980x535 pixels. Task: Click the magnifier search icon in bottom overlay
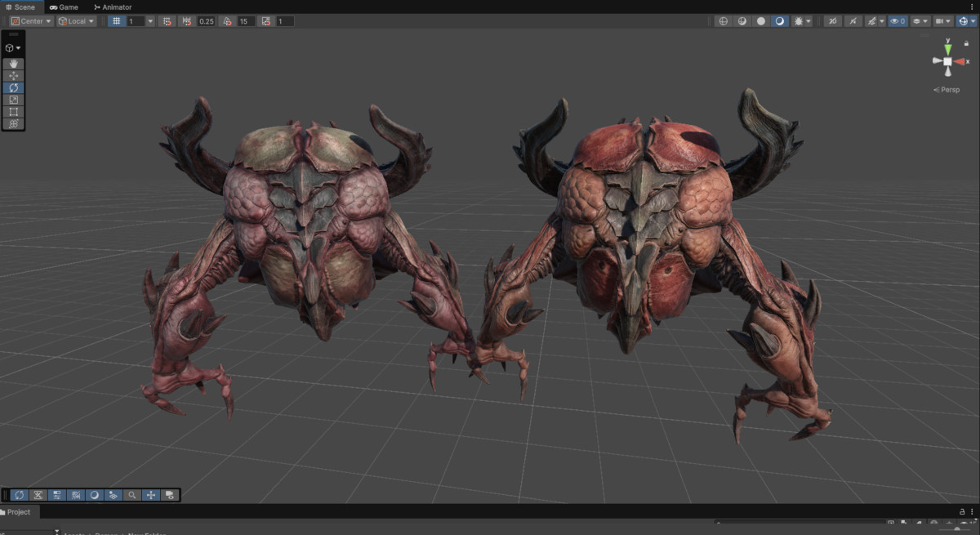click(132, 495)
